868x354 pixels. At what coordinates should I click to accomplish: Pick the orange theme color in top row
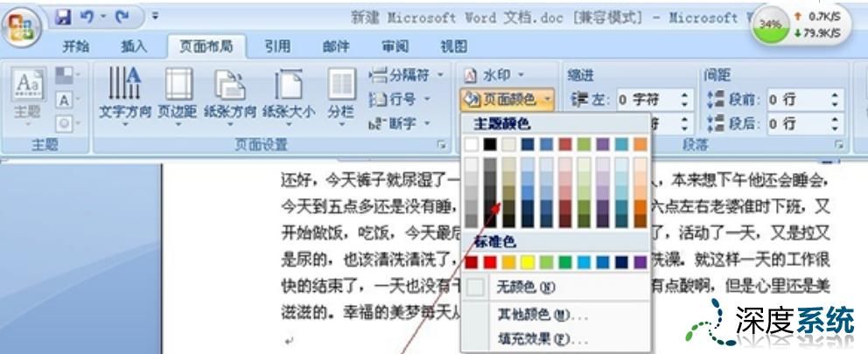tap(640, 144)
